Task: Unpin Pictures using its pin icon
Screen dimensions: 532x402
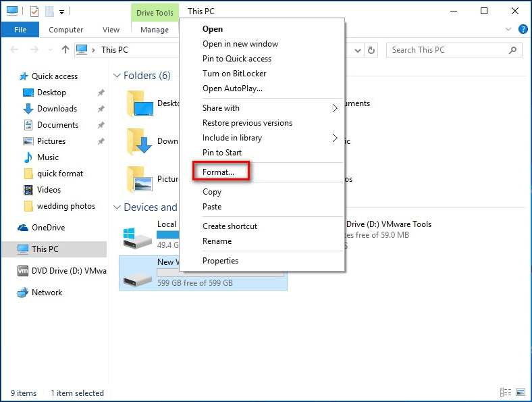Action: point(101,141)
